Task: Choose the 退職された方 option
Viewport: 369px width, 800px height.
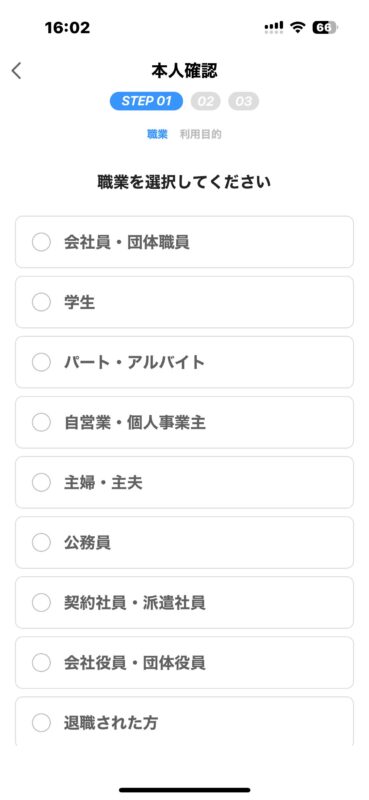Action: click(184, 721)
